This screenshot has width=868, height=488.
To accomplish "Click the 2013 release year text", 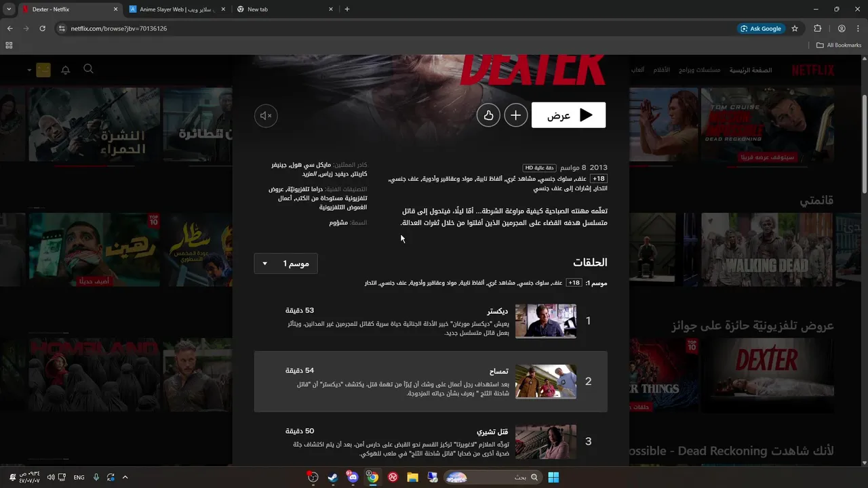I will 599,167.
